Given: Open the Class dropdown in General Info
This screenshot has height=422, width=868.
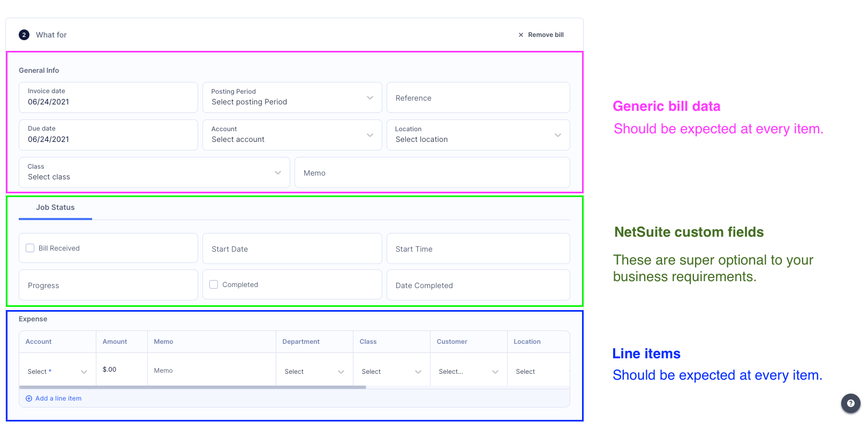Looking at the screenshot, I should point(154,172).
